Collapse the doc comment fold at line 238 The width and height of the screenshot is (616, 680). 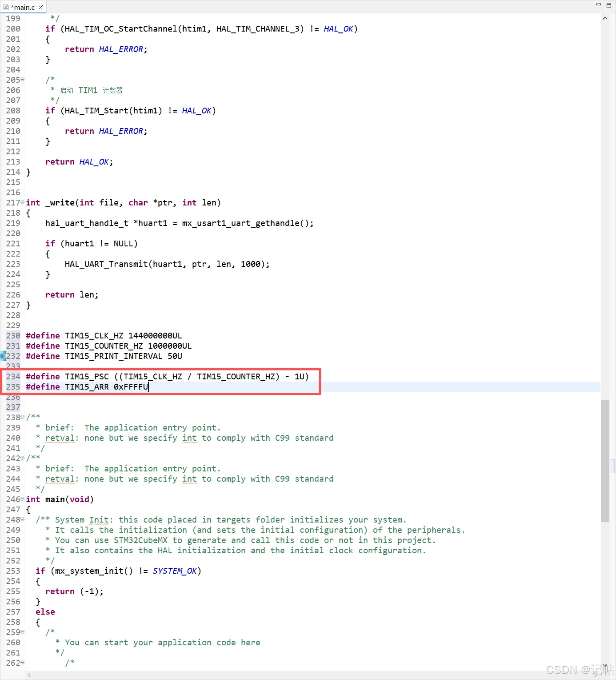point(23,417)
